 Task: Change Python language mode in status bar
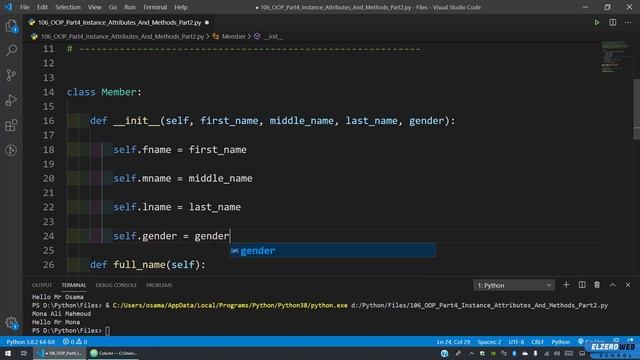(560, 342)
